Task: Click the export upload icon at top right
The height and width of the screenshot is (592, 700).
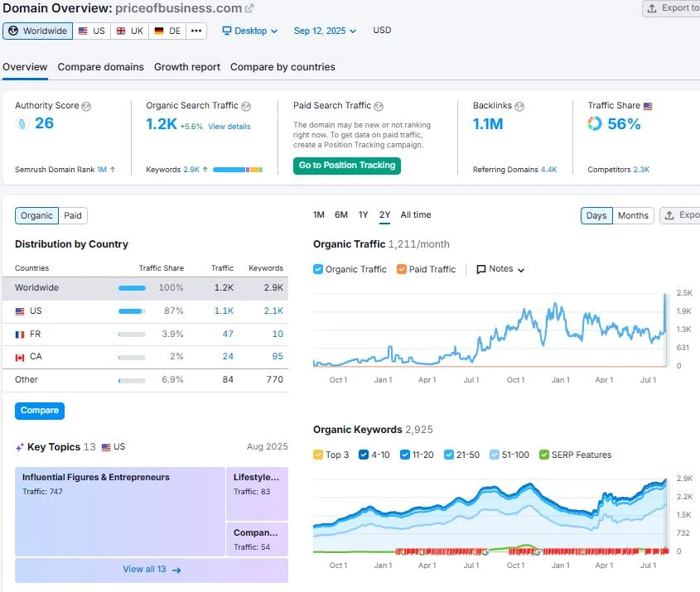Action: [x=652, y=8]
